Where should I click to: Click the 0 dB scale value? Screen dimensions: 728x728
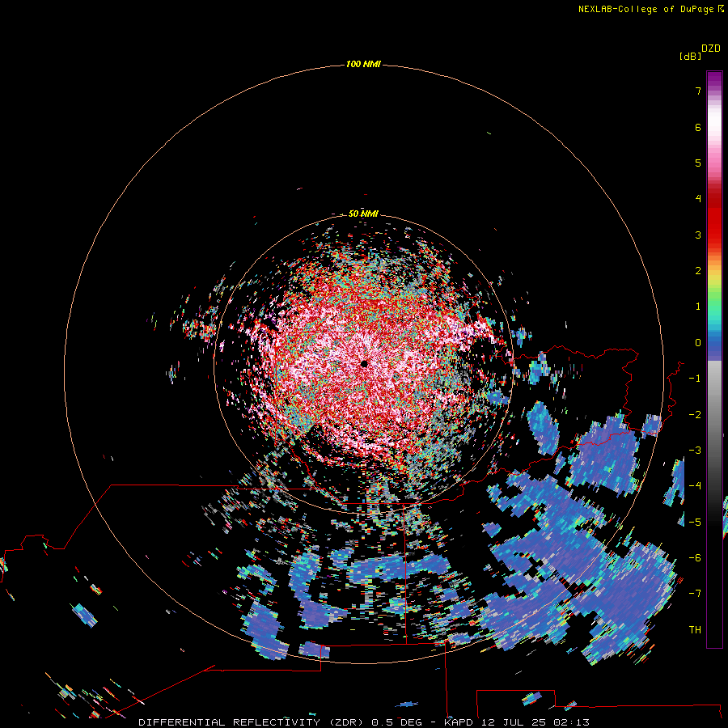tap(698, 343)
